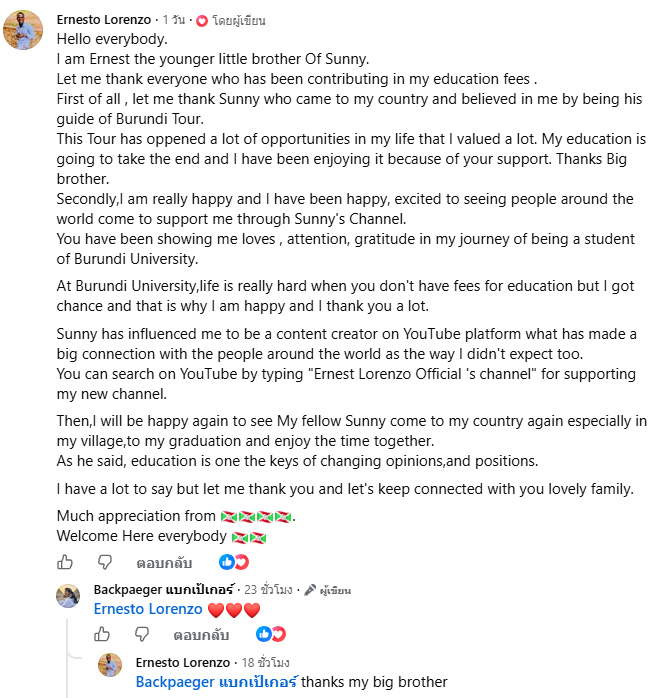Open Backpaeger แบกเป้เกอร์ commenter name

click(x=163, y=589)
